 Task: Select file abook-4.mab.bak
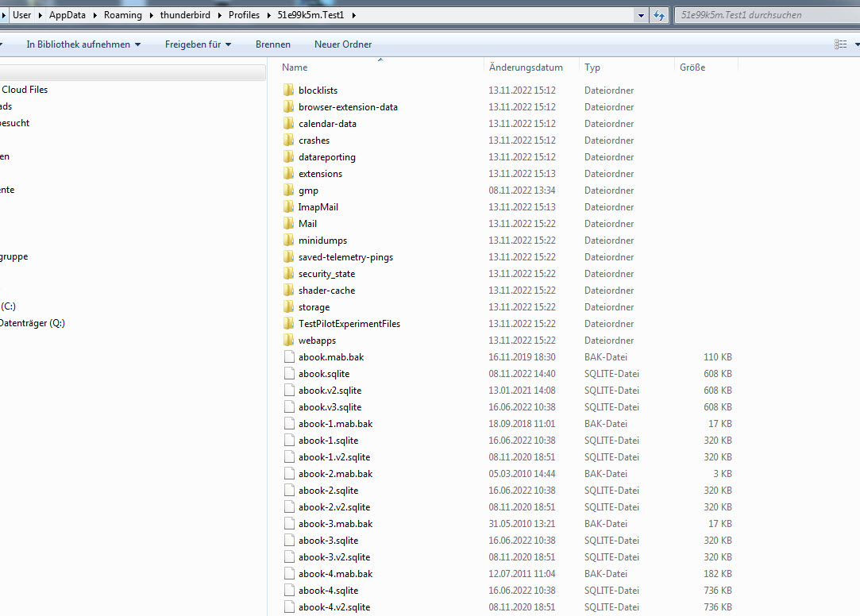click(x=335, y=573)
